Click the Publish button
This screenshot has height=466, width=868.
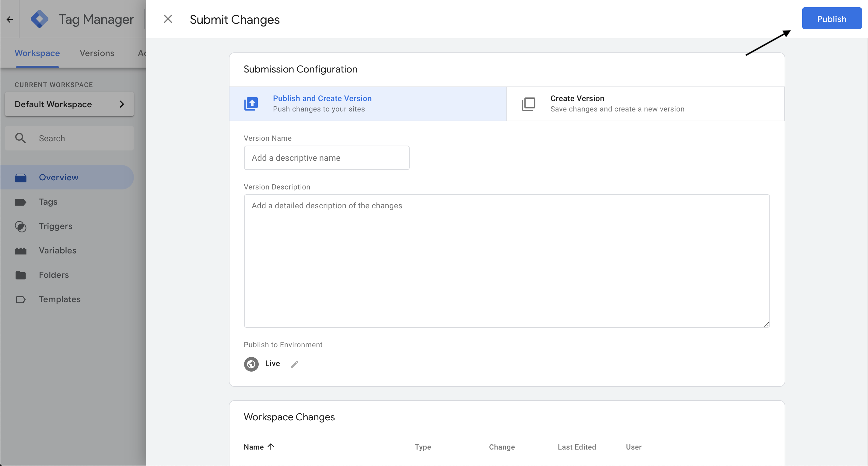831,19
